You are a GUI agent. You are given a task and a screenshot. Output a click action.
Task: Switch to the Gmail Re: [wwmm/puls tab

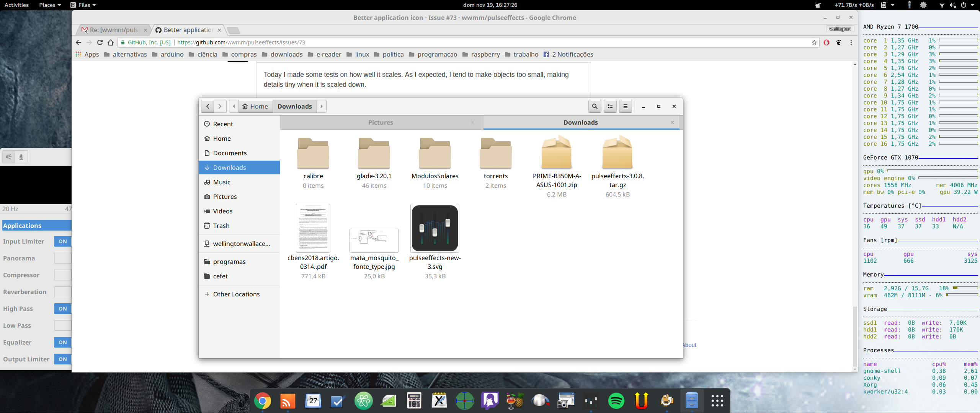click(114, 30)
